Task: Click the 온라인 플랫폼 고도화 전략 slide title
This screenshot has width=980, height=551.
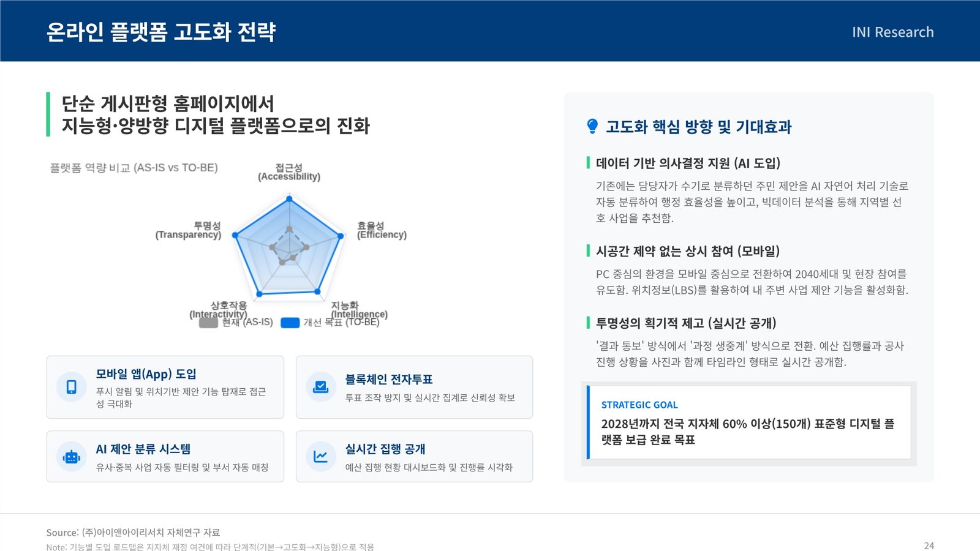Action: pos(161,32)
